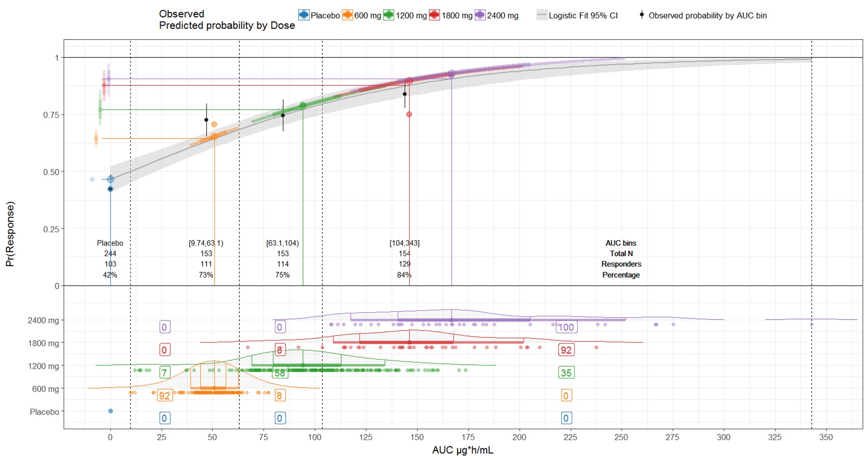Select the green 1200 mg legend marker
868x460 pixels.
[389, 15]
